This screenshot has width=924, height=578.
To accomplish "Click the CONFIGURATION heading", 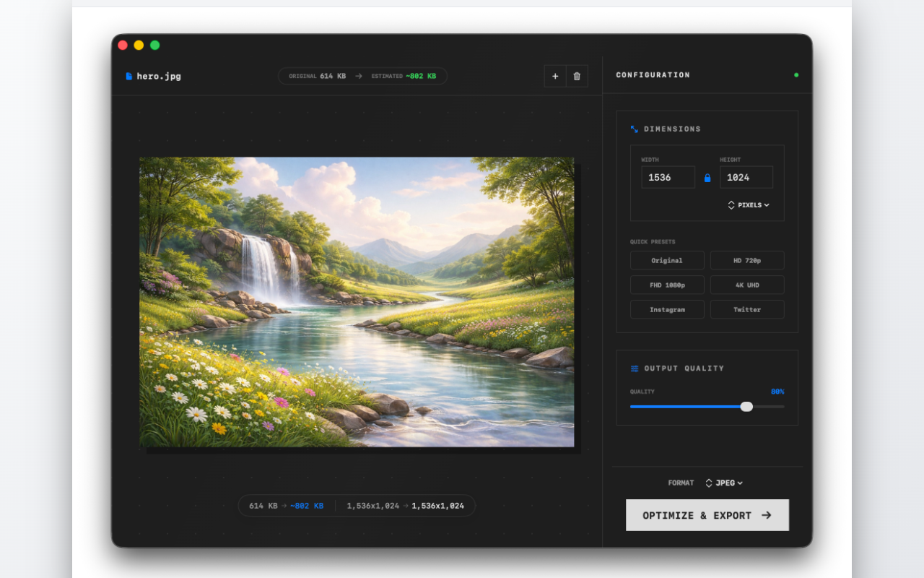I will (x=653, y=75).
